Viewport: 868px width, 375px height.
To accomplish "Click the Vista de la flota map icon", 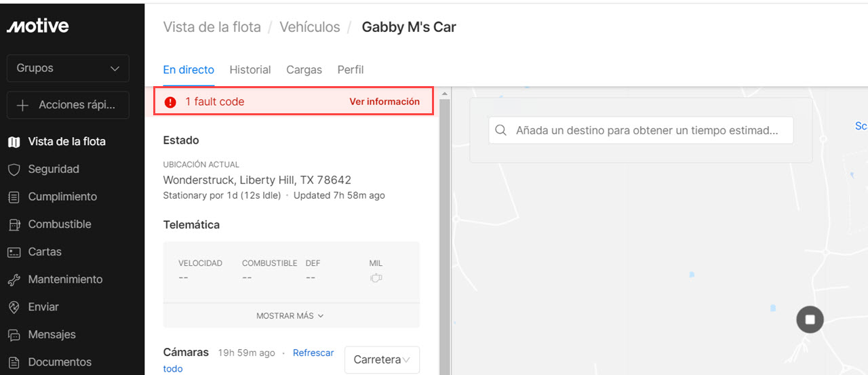I will (14, 142).
